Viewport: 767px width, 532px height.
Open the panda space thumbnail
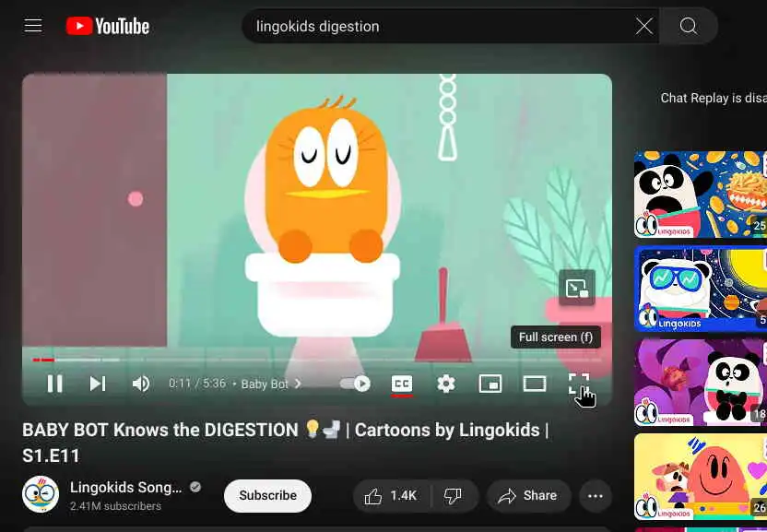701,289
